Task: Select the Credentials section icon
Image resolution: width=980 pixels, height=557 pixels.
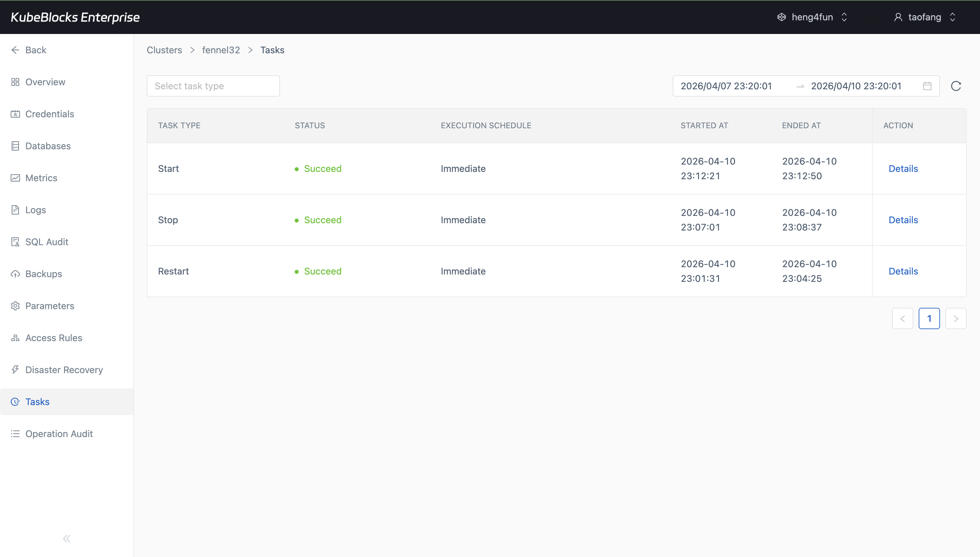Action: click(x=15, y=114)
